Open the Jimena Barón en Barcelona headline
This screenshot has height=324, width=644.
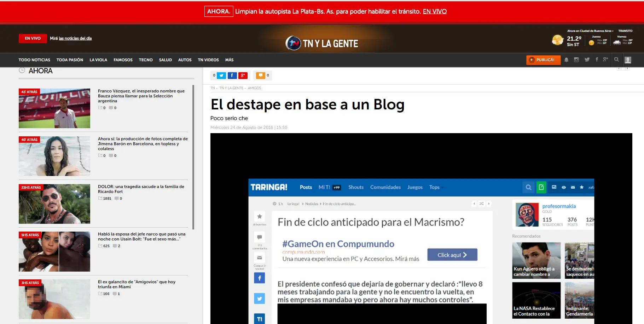143,144
